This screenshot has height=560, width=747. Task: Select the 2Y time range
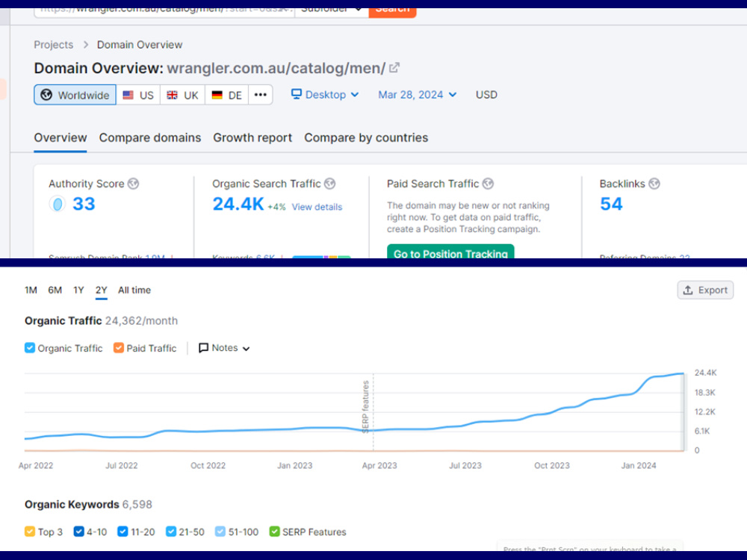101,290
